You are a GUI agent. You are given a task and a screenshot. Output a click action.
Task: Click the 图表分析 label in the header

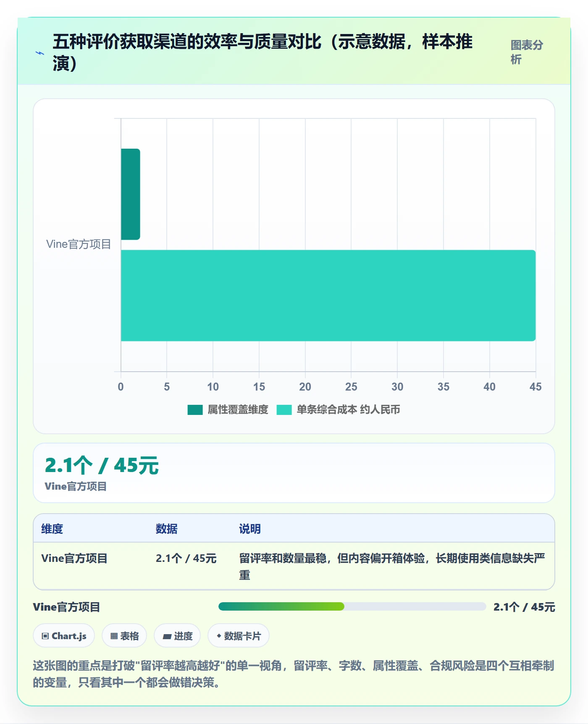click(527, 52)
